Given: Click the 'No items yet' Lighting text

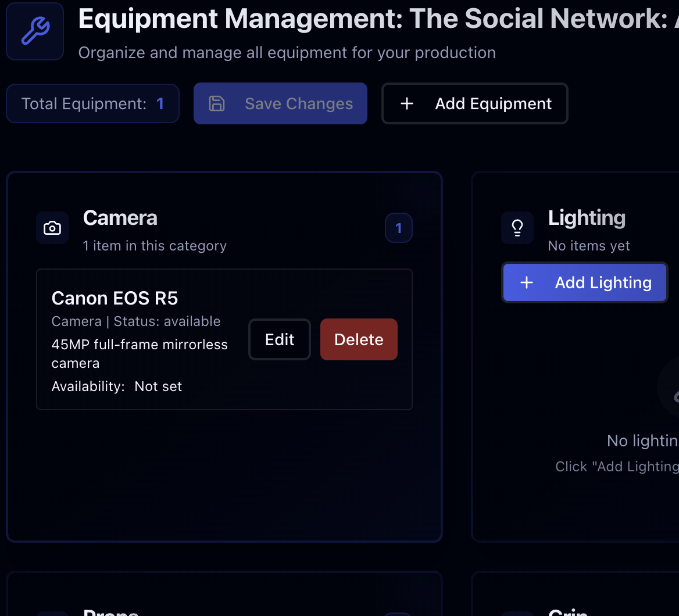Looking at the screenshot, I should point(588,245).
